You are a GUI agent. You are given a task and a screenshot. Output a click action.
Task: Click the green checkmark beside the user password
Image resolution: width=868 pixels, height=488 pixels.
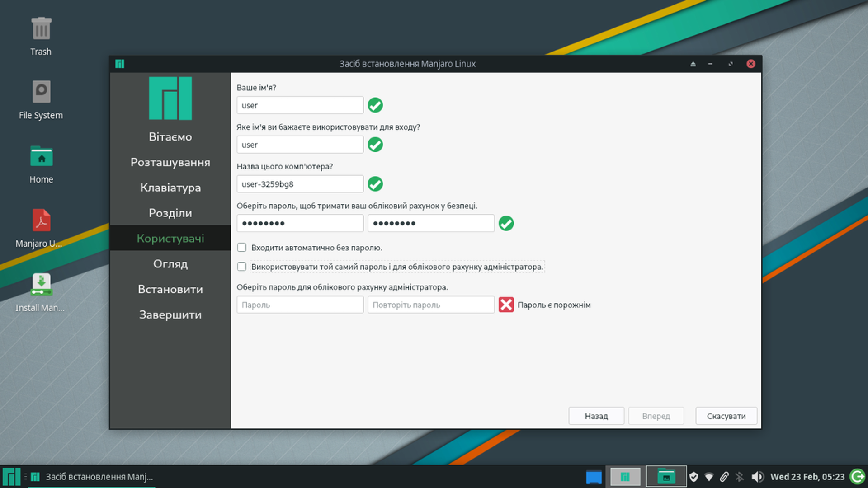tap(506, 223)
